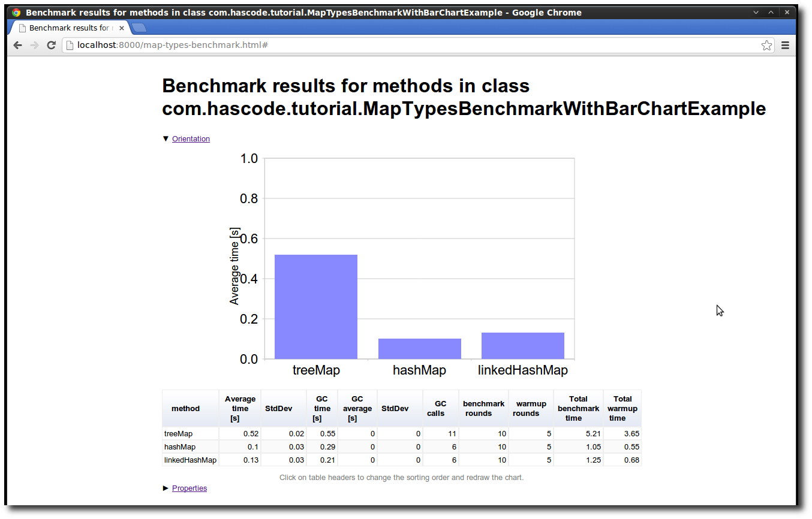Expand the Properties section triangle
Screen dimensions: 812x519
(166, 488)
